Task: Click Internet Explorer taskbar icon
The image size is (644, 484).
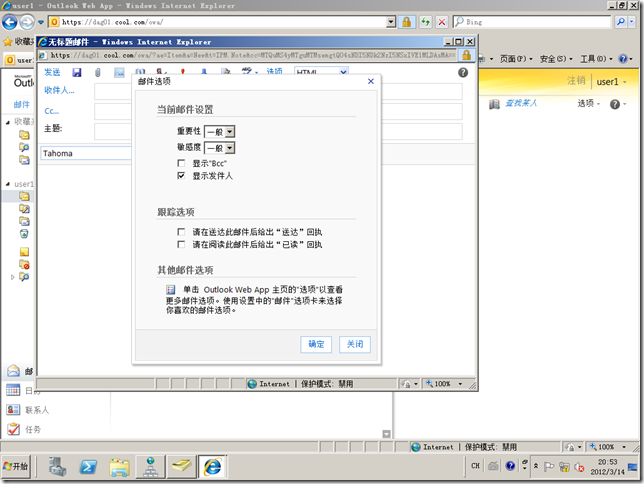Action: [x=212, y=466]
